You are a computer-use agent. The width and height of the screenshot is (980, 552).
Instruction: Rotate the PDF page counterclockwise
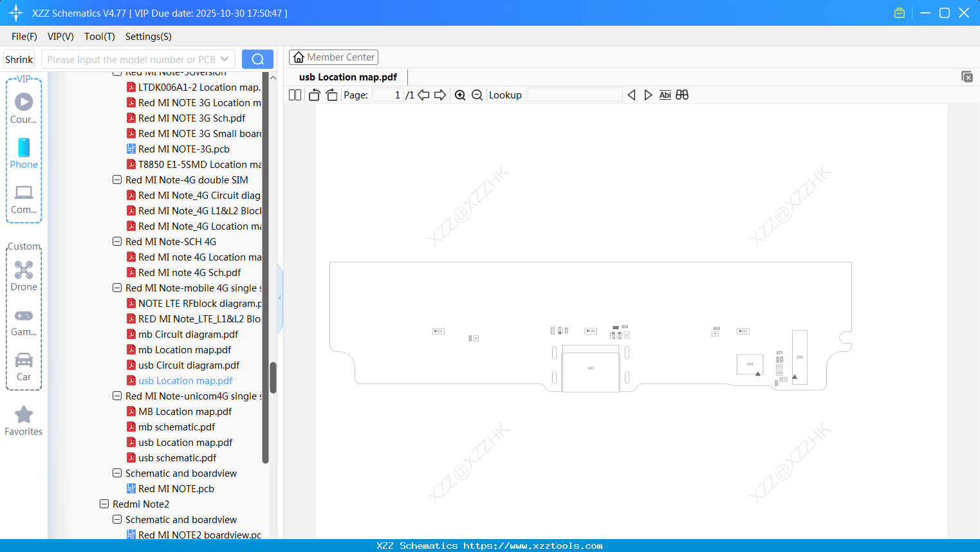[x=313, y=95]
